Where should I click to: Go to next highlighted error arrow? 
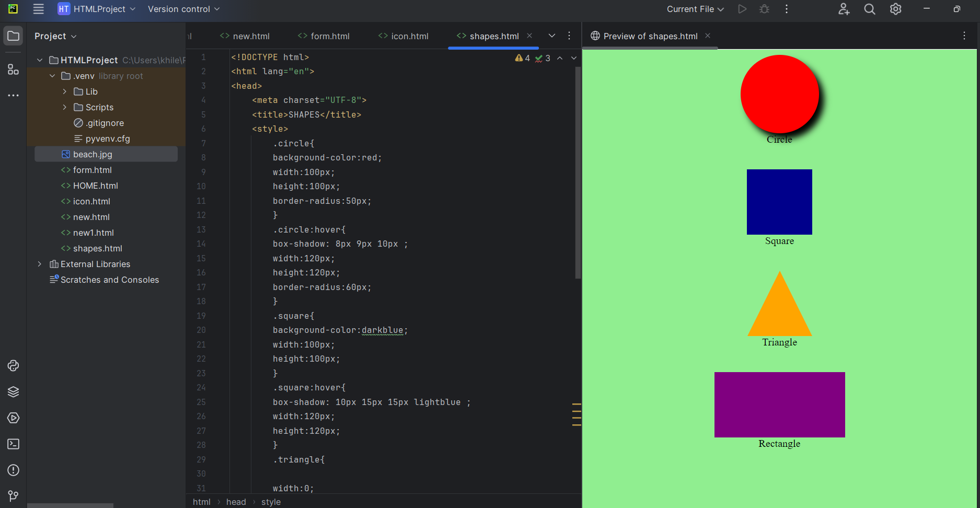(x=574, y=58)
